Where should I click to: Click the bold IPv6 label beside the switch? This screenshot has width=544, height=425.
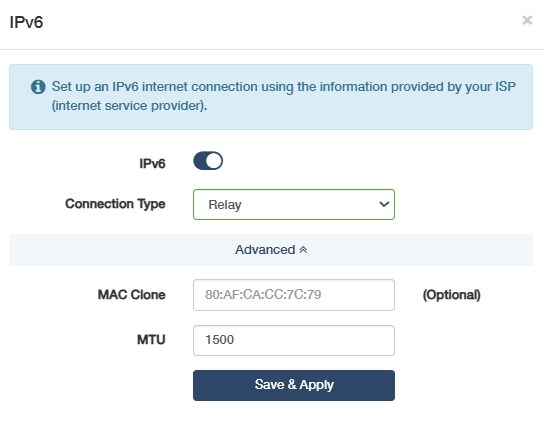[x=152, y=163]
